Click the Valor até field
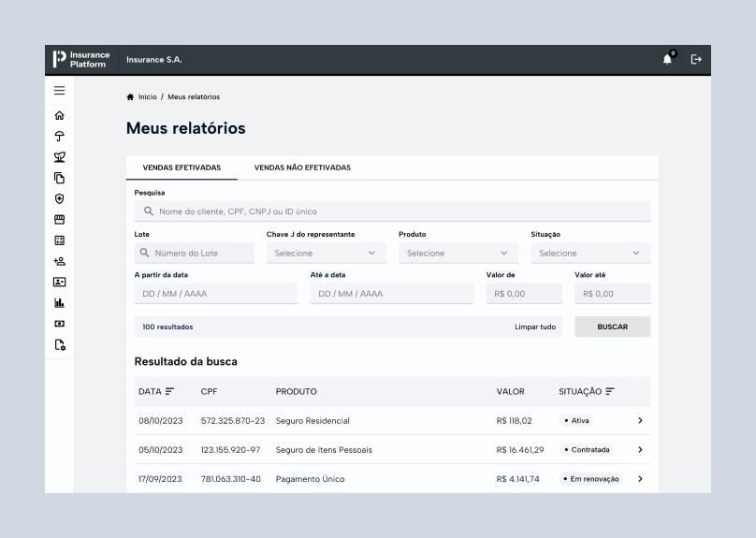The image size is (756, 538). point(612,294)
